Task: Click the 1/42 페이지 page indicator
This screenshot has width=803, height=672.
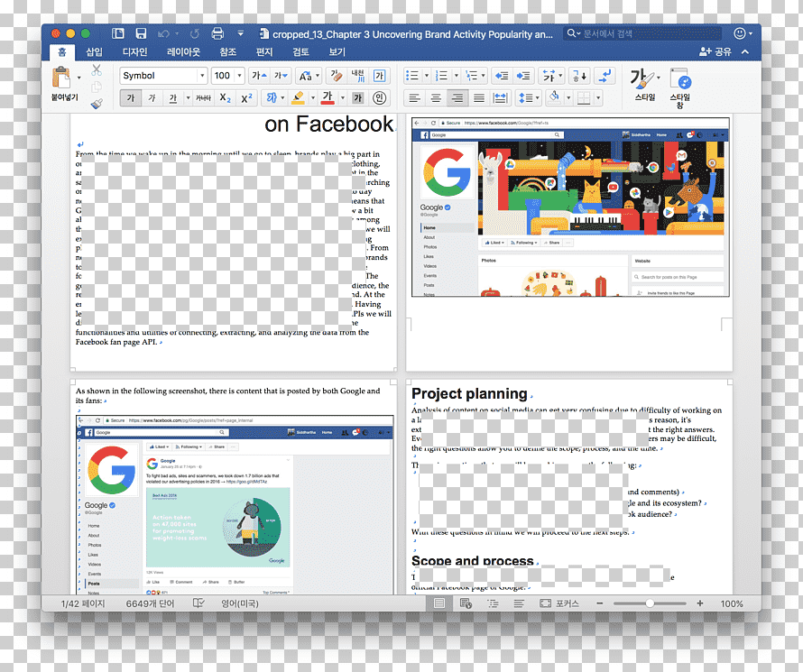Action: (82, 603)
